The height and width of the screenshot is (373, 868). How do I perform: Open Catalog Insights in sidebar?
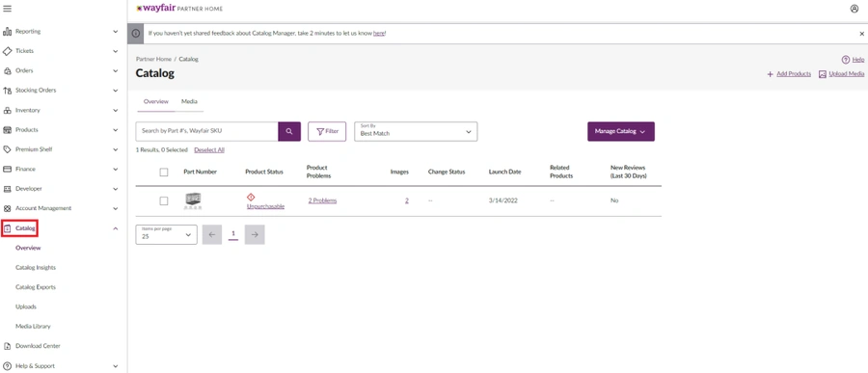[x=36, y=267]
